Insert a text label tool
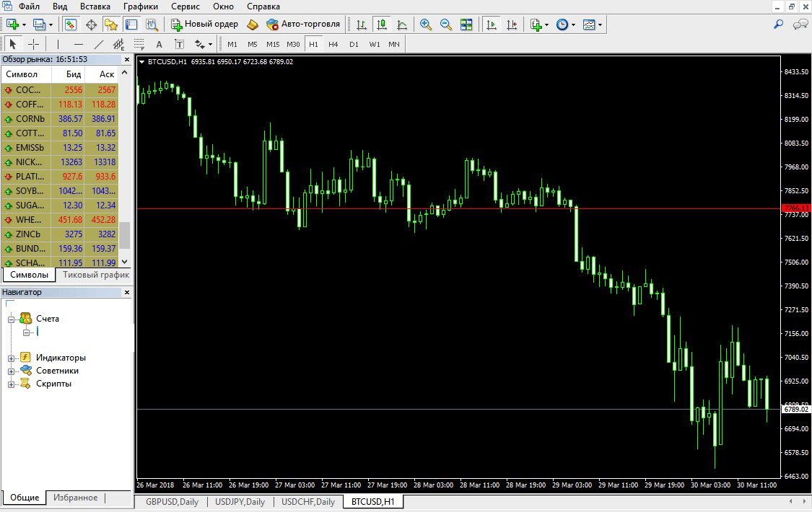The image size is (812, 512). click(160, 44)
